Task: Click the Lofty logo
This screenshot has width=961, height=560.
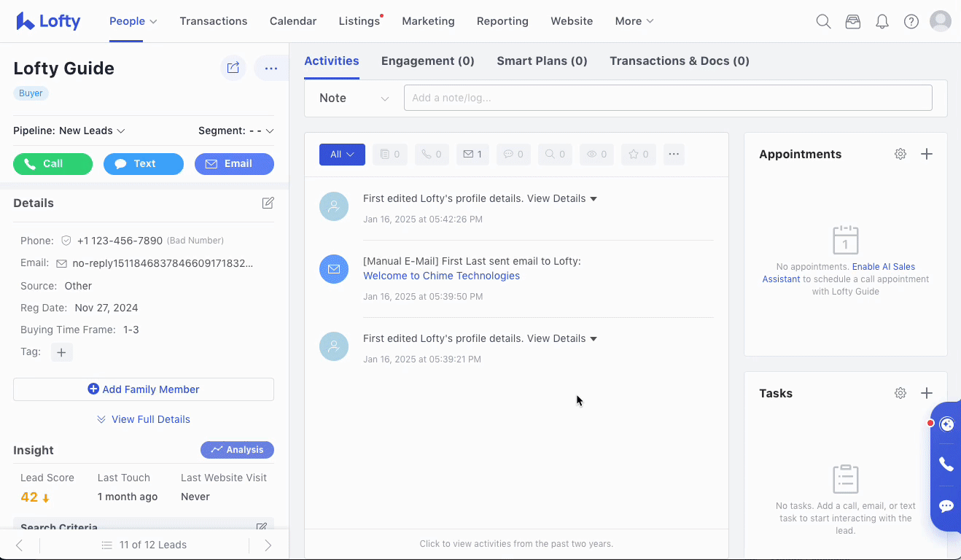Action: click(x=48, y=21)
